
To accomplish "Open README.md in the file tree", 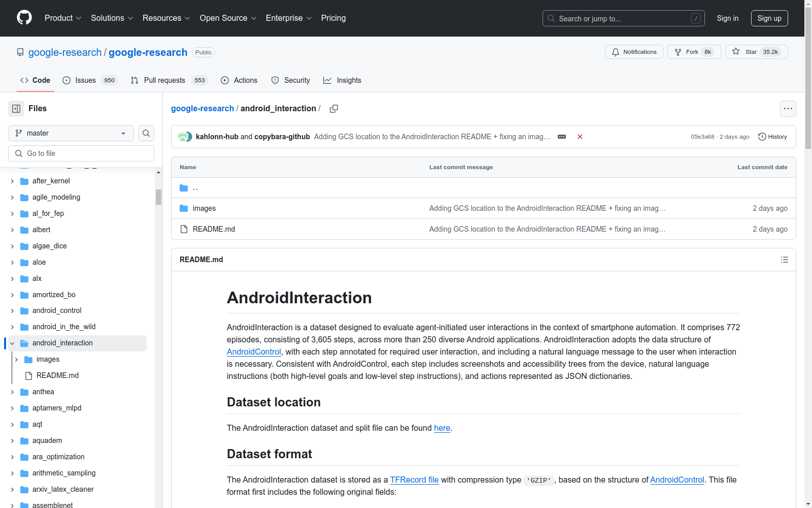I will pos(57,375).
